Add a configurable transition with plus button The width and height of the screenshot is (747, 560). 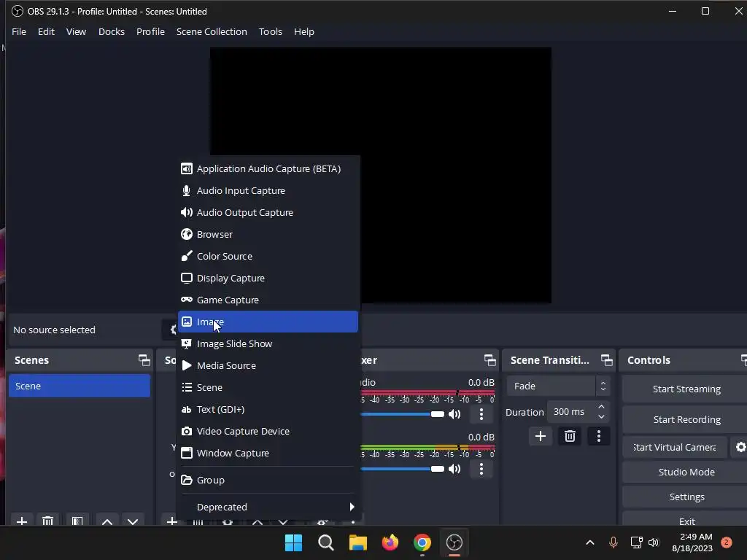(541, 436)
